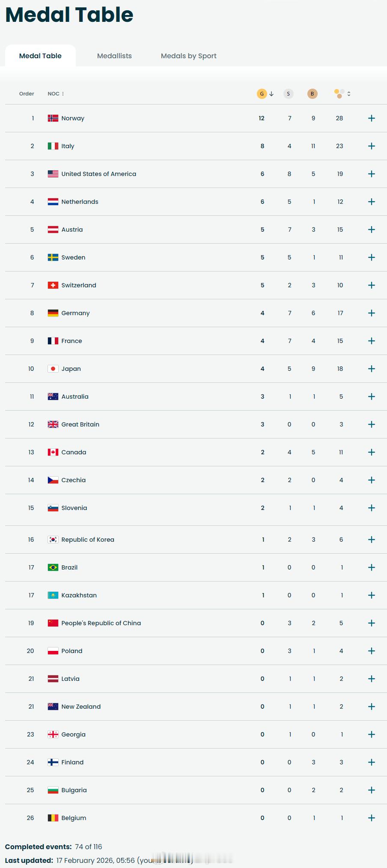Expand the Belgium row
The image size is (387, 868).
click(372, 818)
